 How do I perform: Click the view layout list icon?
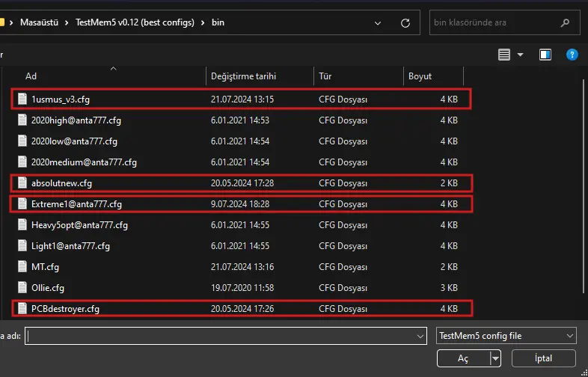click(x=504, y=55)
